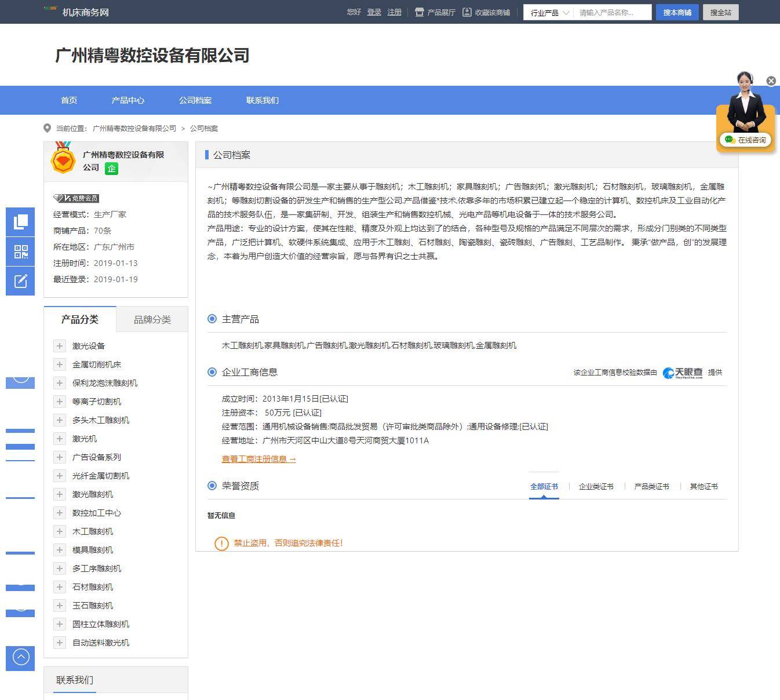
Task: Open the 行业产品 search type dropdown
Action: (x=549, y=12)
